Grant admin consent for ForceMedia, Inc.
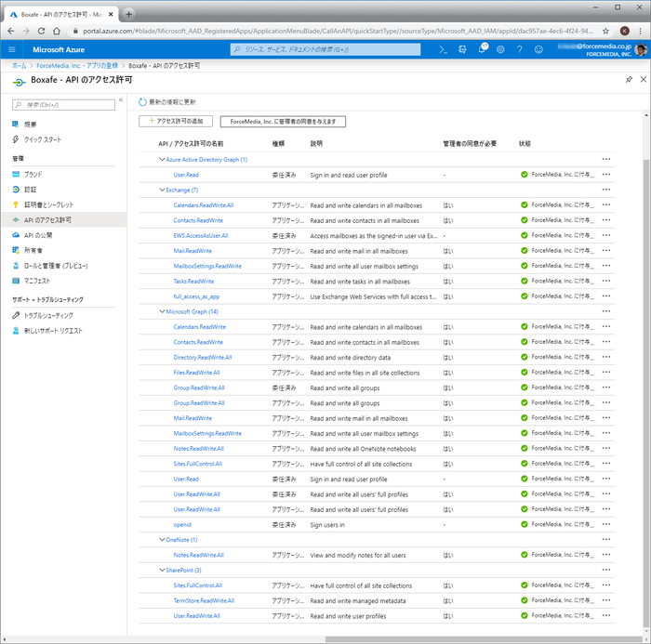The height and width of the screenshot is (644, 651). point(282,121)
